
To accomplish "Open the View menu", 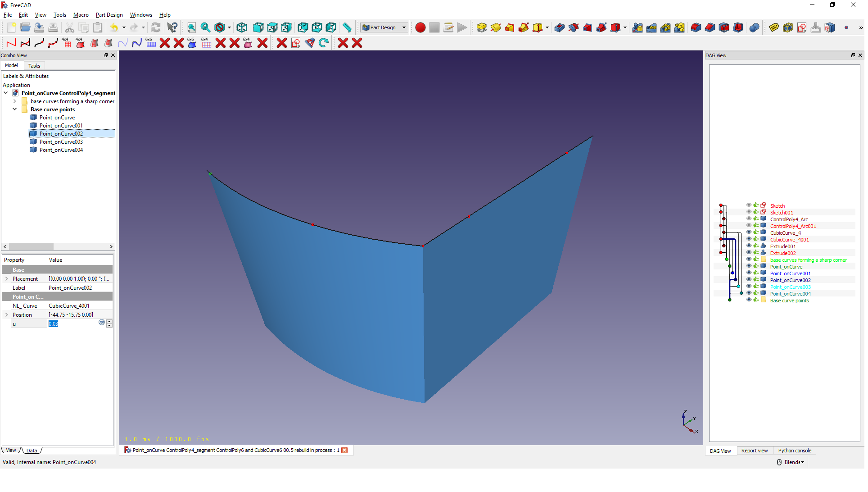I will 40,14.
